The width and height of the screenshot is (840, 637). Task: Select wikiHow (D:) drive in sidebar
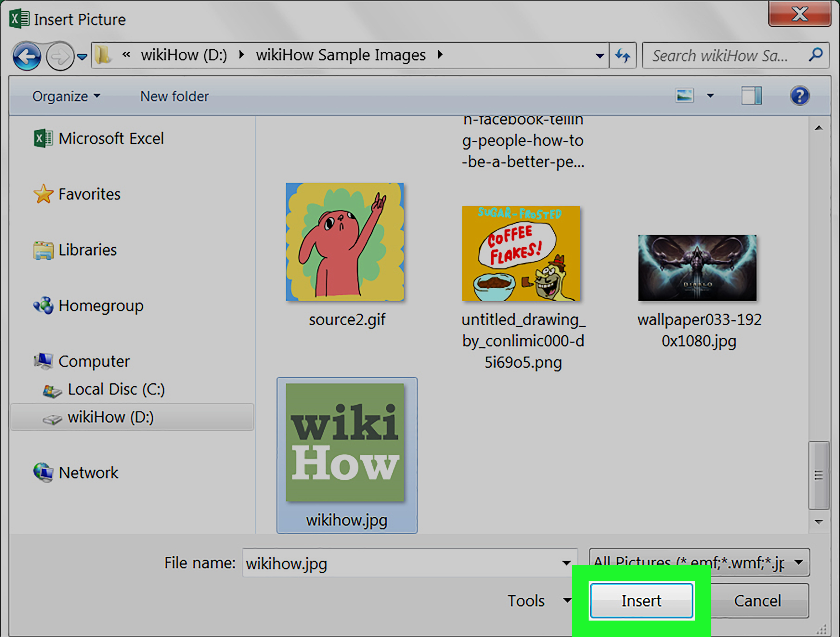pyautogui.click(x=132, y=417)
